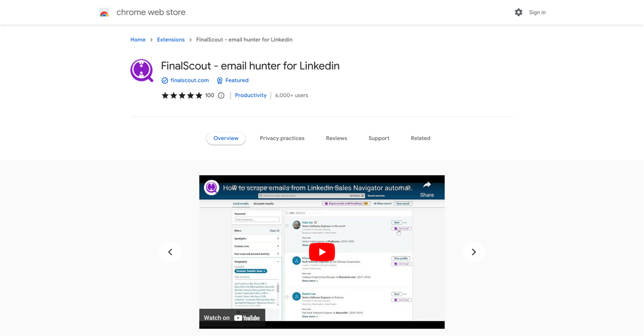Click the FinalScout purple extension icon
This screenshot has height=336, width=644.
coord(142,71)
